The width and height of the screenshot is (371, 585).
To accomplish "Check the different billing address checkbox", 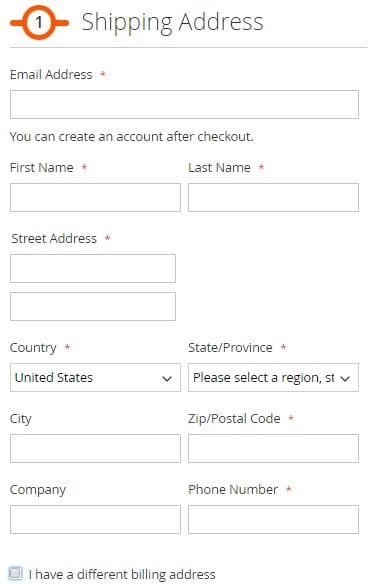I will (15, 573).
